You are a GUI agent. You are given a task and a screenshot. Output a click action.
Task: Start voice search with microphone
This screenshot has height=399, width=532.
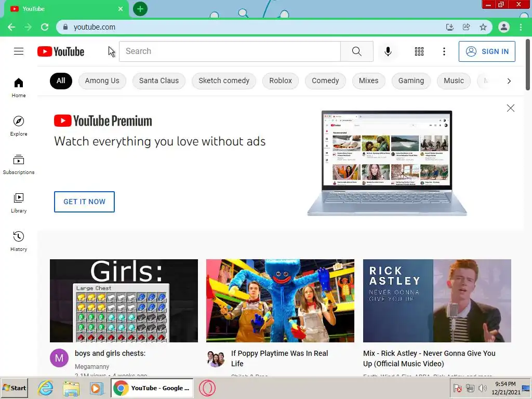[388, 51]
